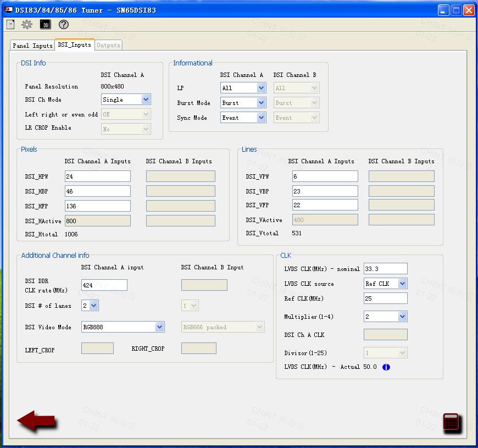Switch to the Panel Inputs tab
This screenshot has width=478, height=448.
pyautogui.click(x=32, y=46)
